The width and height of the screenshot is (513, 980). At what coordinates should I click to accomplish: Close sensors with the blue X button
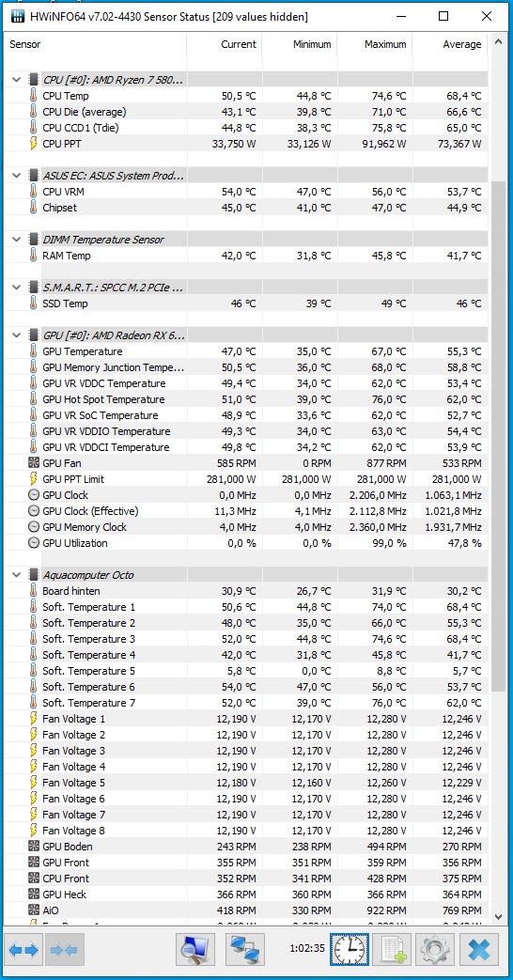[x=478, y=951]
